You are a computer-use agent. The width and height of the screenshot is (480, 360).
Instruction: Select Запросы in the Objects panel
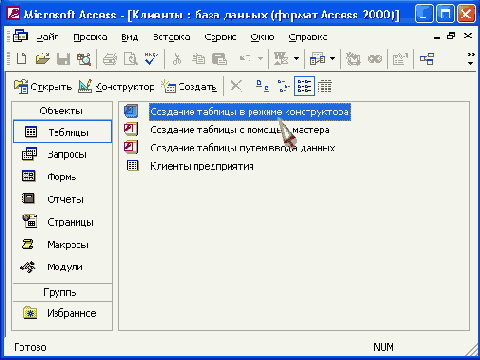(62, 154)
